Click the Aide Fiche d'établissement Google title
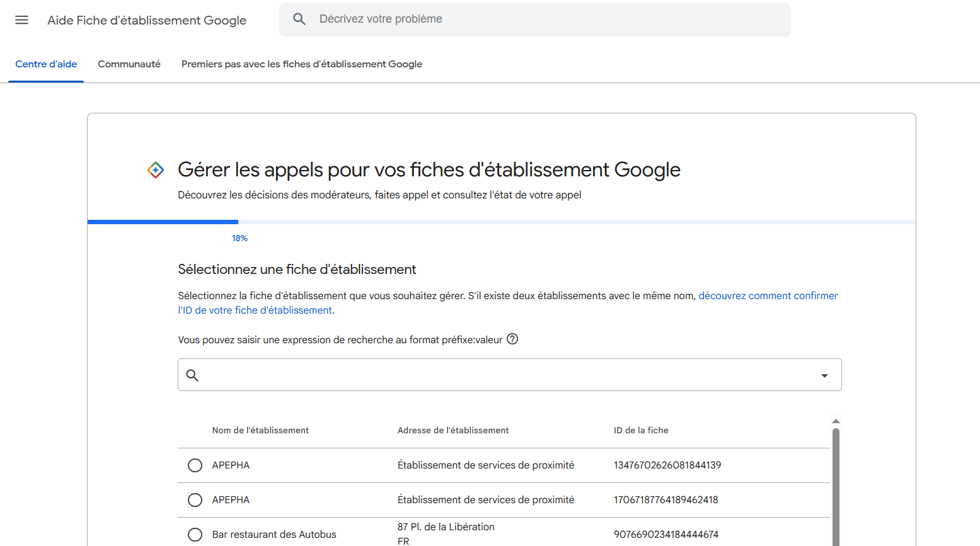Image resolution: width=980 pixels, height=546 pixels. point(147,20)
